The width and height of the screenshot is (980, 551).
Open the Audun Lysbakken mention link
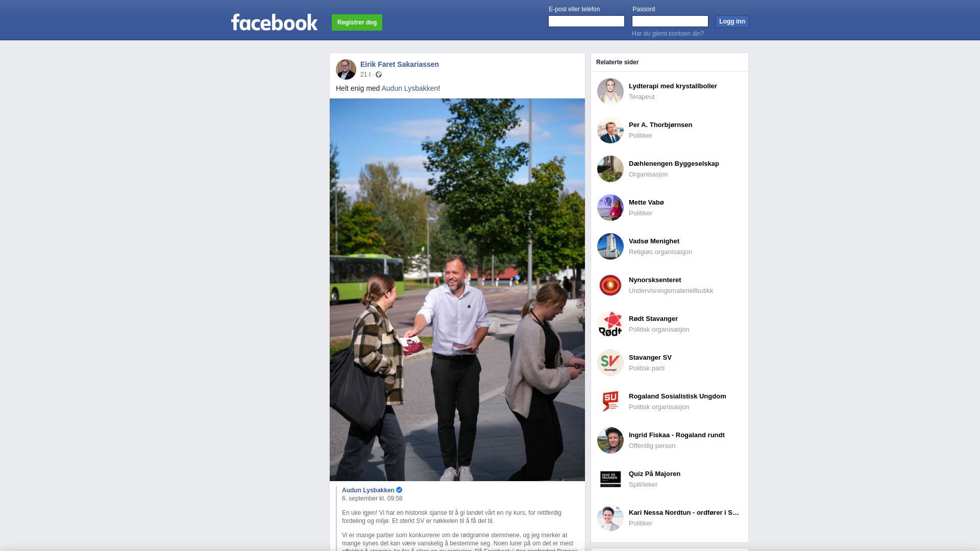(409, 88)
